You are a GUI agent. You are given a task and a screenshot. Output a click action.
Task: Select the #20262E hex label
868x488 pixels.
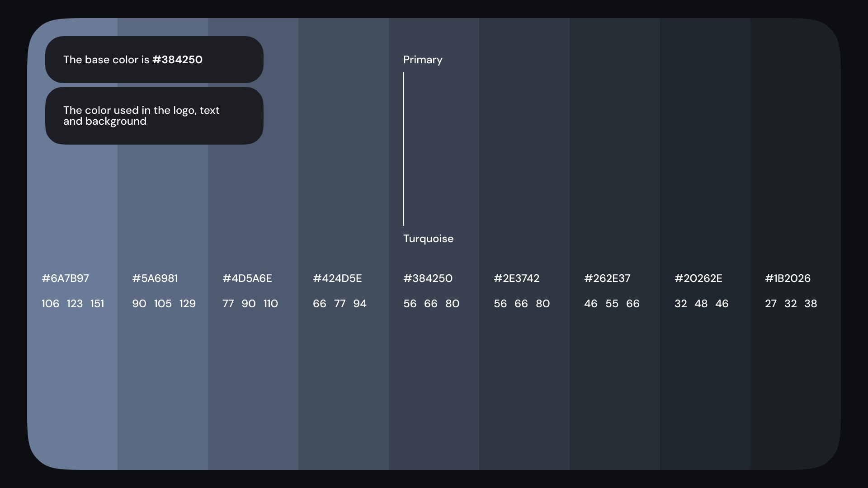(698, 278)
